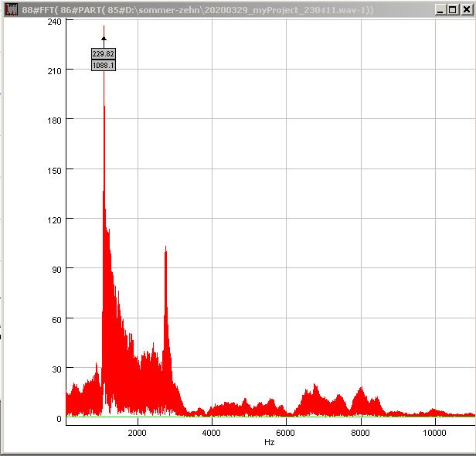This screenshot has height=456, width=476.
Task: Click the window title starting with 88#FFT
Action: tap(198, 10)
